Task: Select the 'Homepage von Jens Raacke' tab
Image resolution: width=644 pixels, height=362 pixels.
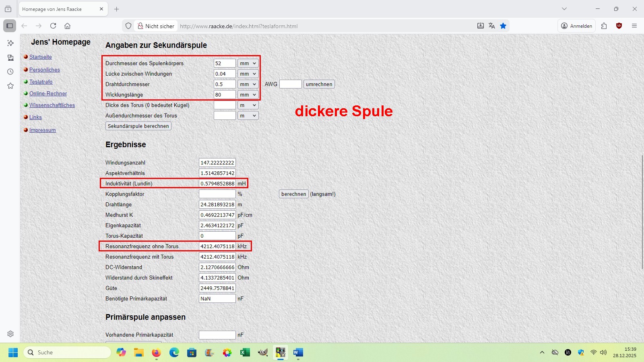Action: tap(63, 9)
